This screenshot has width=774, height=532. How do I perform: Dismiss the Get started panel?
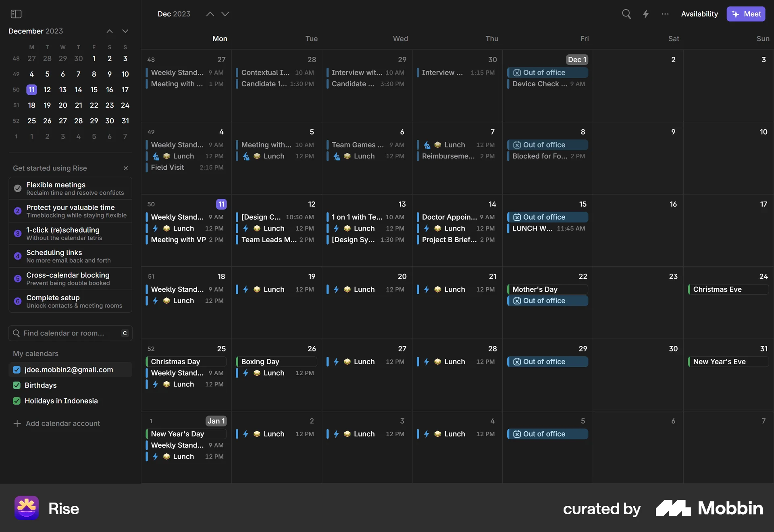point(125,168)
